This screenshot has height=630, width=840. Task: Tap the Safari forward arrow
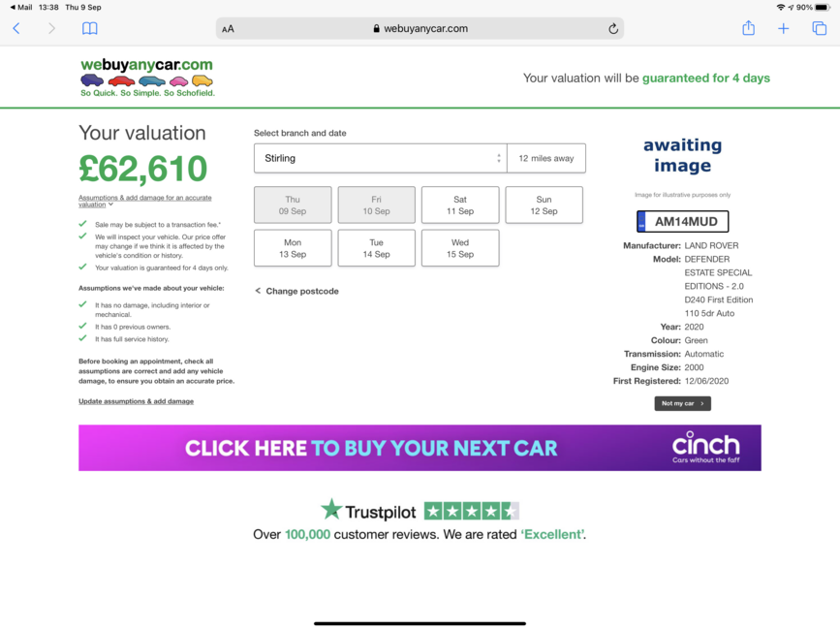pos(51,28)
